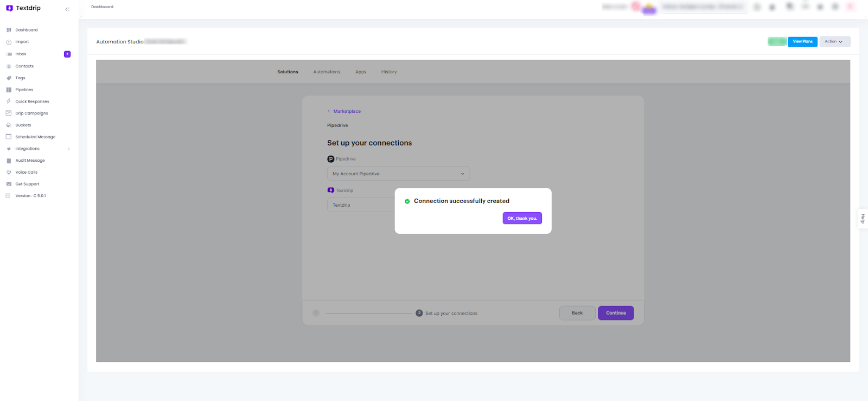Click the Textdrip connection input field
This screenshot has height=401, width=868.
tap(361, 205)
